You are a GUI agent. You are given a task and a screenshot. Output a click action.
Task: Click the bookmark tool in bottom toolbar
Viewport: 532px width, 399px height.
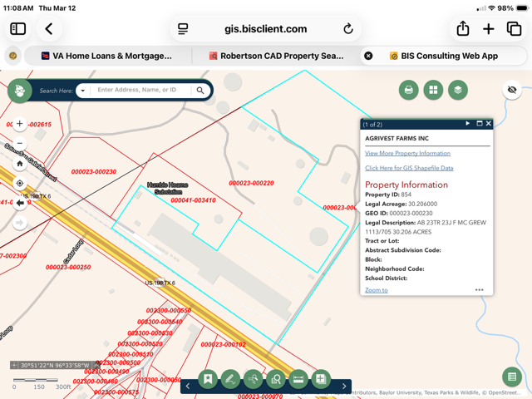208,379
